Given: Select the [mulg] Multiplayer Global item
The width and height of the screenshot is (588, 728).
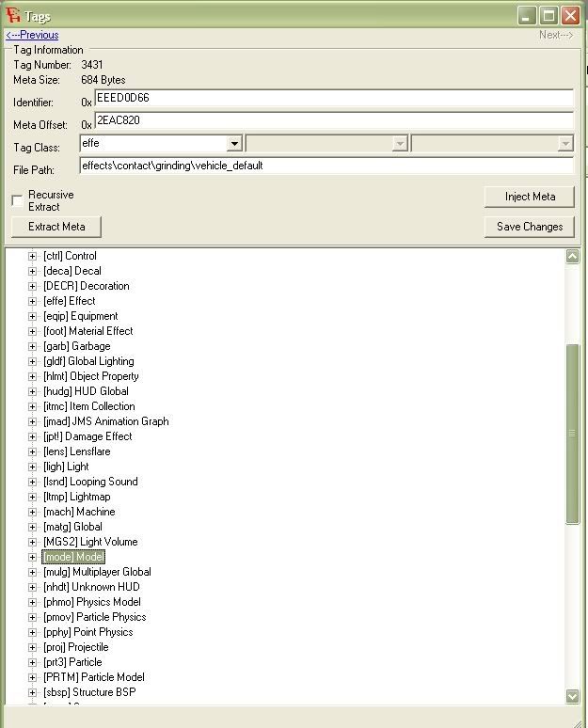Looking at the screenshot, I should (x=97, y=572).
